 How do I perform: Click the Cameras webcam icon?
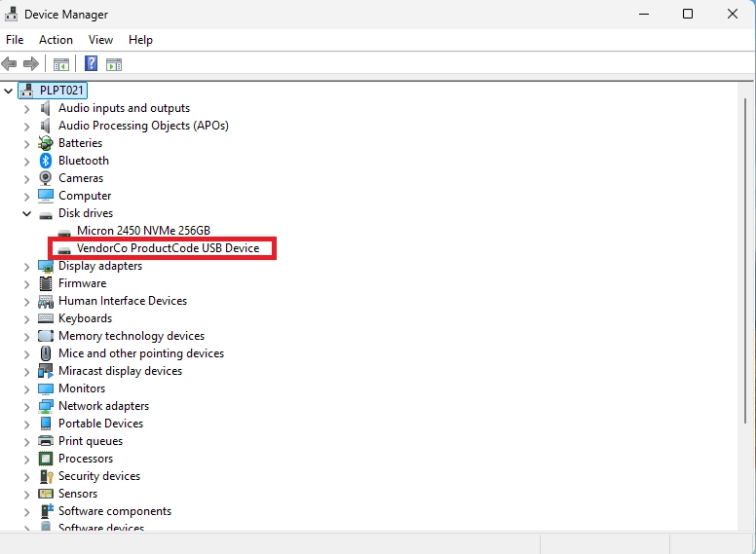click(x=46, y=178)
